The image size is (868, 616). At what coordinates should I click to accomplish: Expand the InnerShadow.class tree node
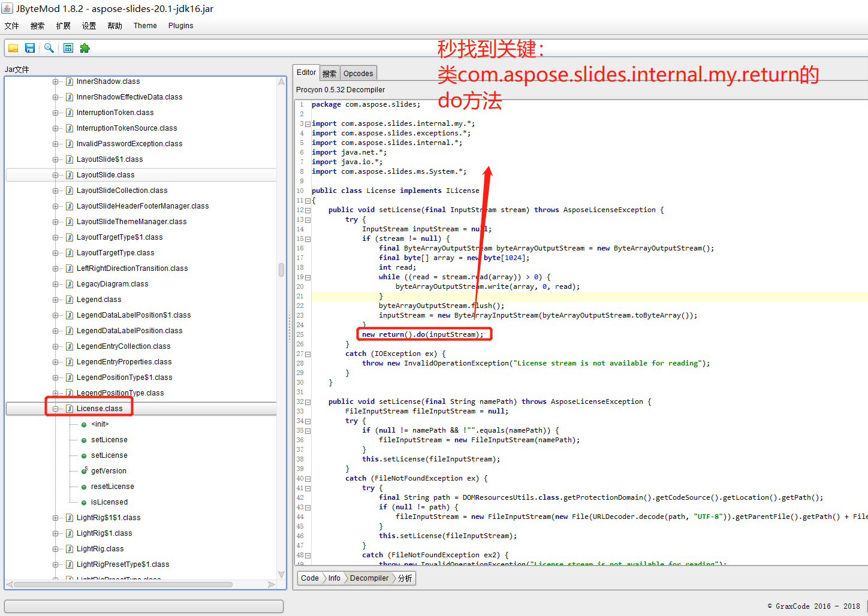(x=55, y=81)
